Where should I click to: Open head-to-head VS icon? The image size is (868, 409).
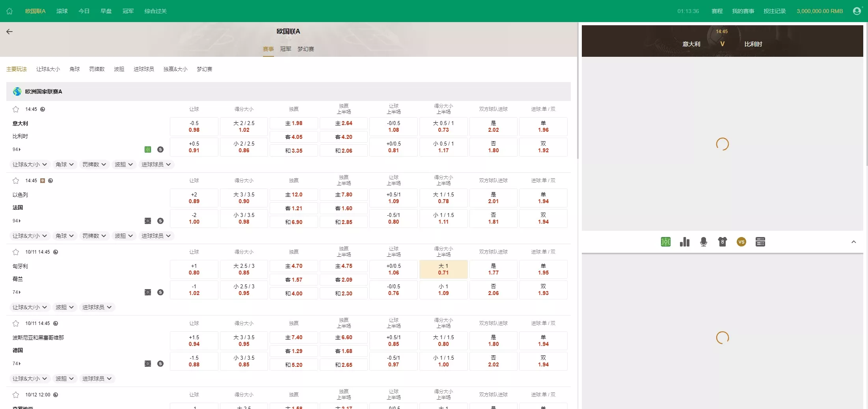741,242
